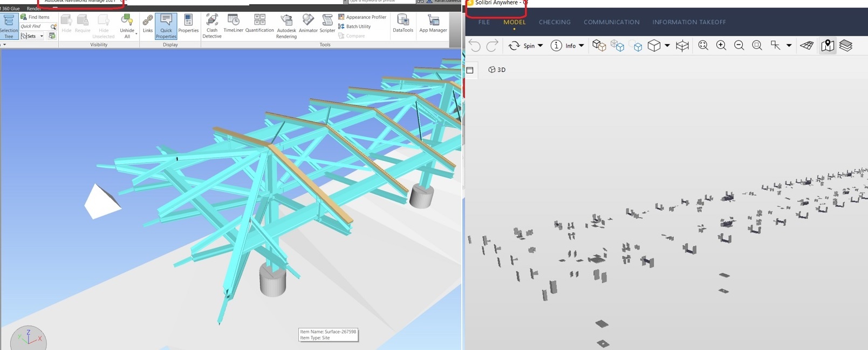Click wireframe-and-blue-cube icon in Solibri
868x350 pixels.
pyautogui.click(x=617, y=46)
